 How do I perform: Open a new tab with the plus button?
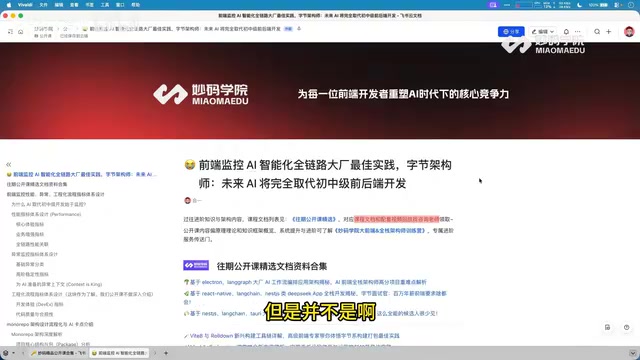click(166, 353)
